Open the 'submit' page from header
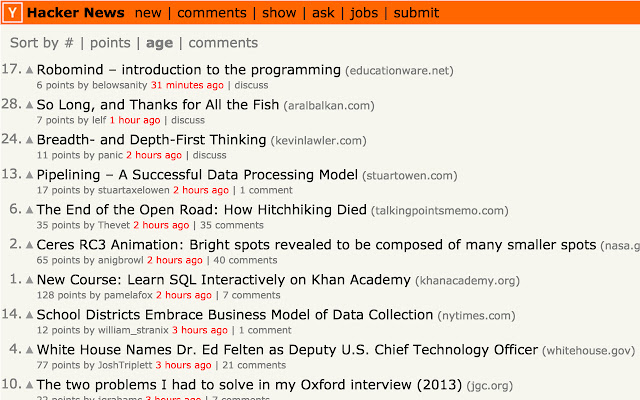This screenshot has height=400, width=640. click(x=416, y=13)
